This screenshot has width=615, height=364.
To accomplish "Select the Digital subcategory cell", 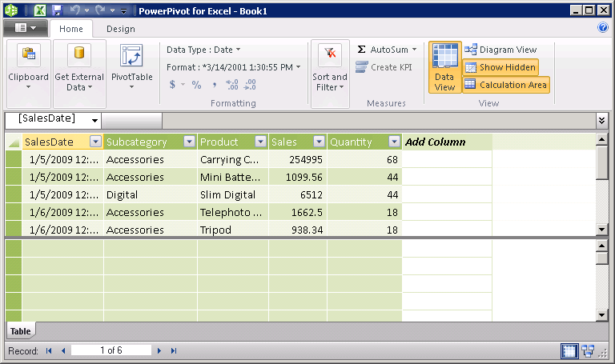I will 151,194.
